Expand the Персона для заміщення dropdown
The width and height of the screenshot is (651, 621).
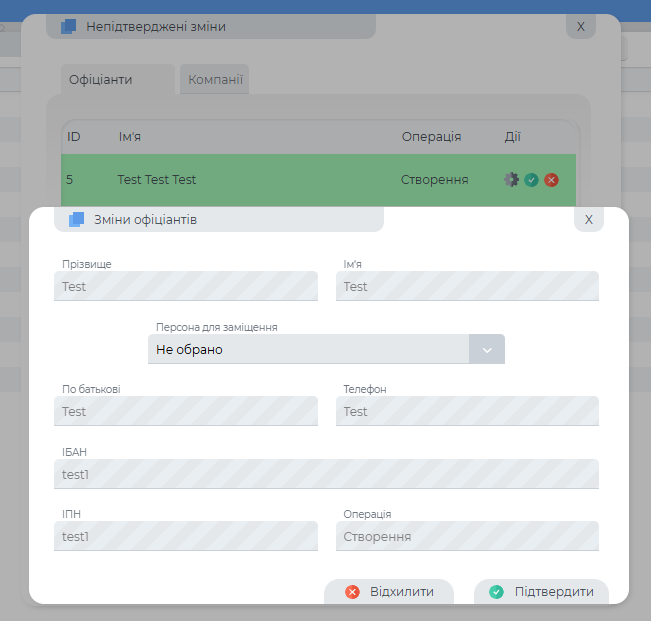coord(486,350)
